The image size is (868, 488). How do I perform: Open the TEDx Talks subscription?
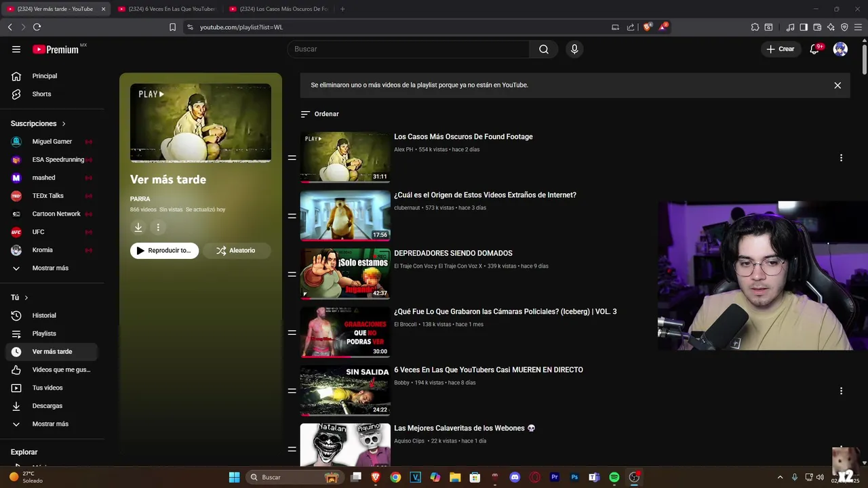pos(52,196)
